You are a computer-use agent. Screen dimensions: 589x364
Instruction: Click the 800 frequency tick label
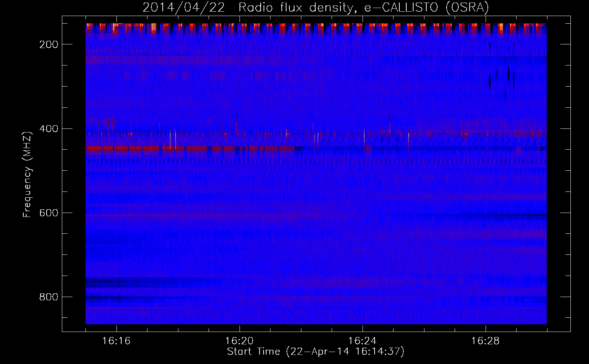[x=49, y=297]
